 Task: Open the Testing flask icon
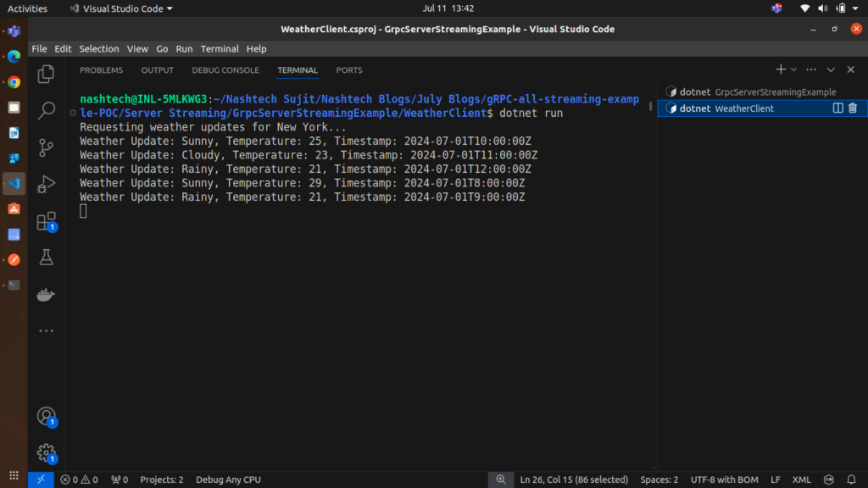pos(47,258)
